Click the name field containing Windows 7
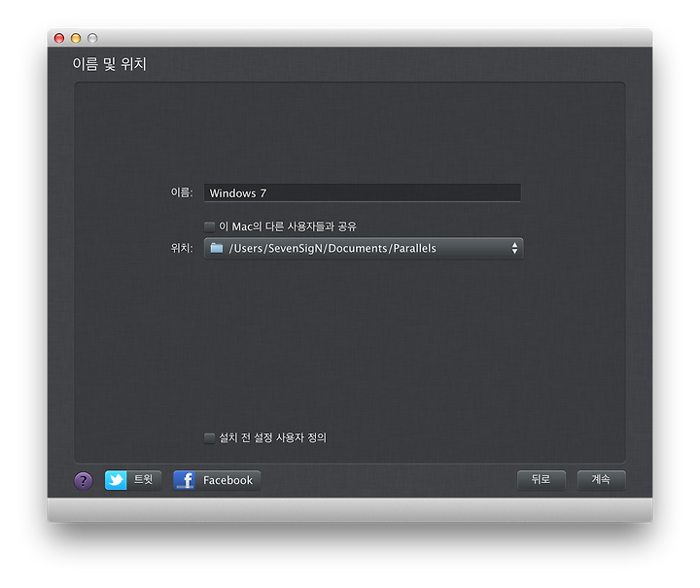 tap(362, 192)
